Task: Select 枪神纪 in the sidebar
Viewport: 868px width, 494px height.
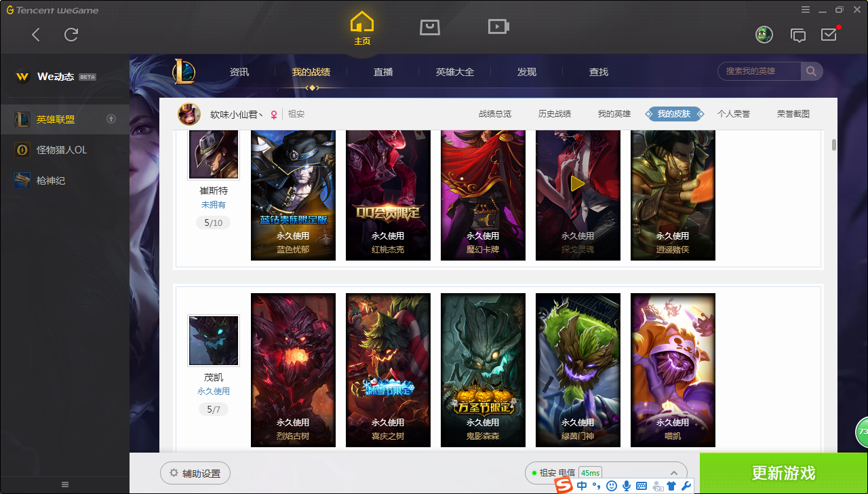Action: (x=64, y=180)
